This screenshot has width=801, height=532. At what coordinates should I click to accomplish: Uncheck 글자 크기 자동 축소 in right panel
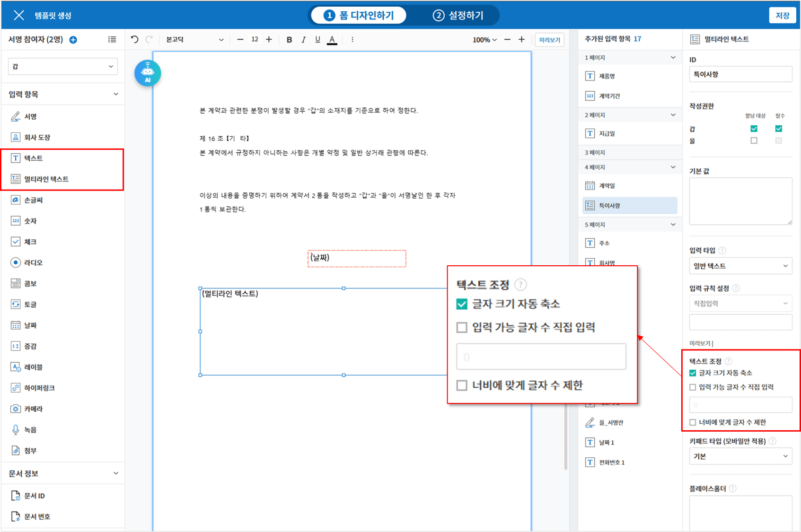693,373
